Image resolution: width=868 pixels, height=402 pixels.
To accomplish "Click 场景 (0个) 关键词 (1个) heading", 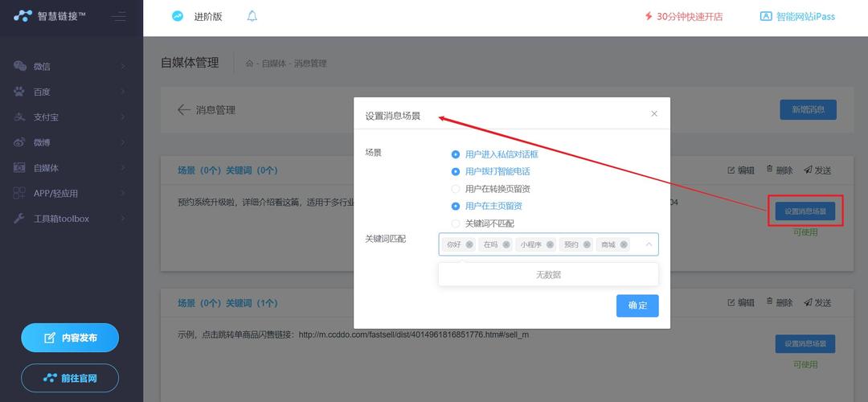I will pyautogui.click(x=227, y=303).
